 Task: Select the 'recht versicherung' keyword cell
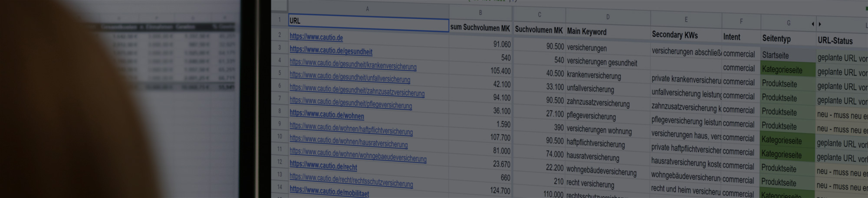tap(608, 184)
